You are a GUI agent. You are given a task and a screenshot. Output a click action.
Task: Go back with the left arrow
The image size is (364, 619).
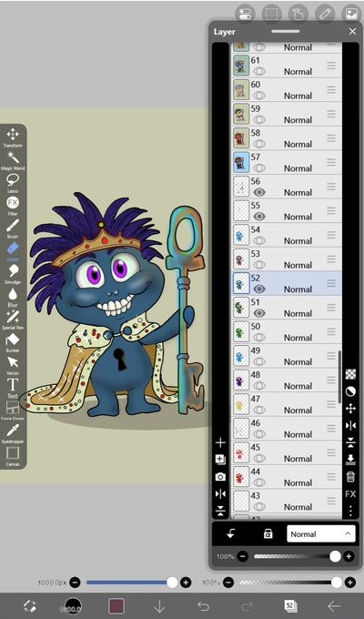[334, 606]
